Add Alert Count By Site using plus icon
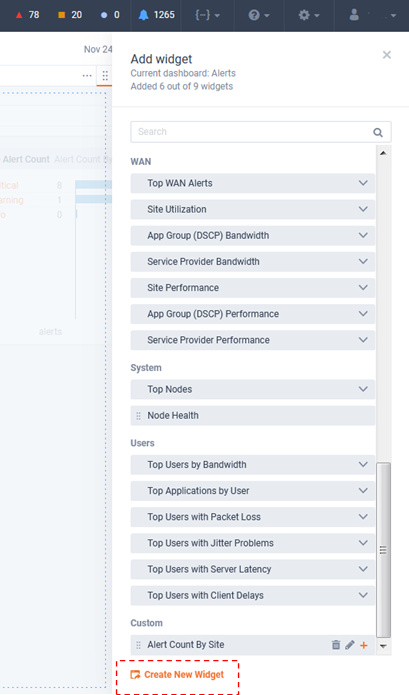Image resolution: width=409 pixels, height=695 pixels. [x=364, y=645]
